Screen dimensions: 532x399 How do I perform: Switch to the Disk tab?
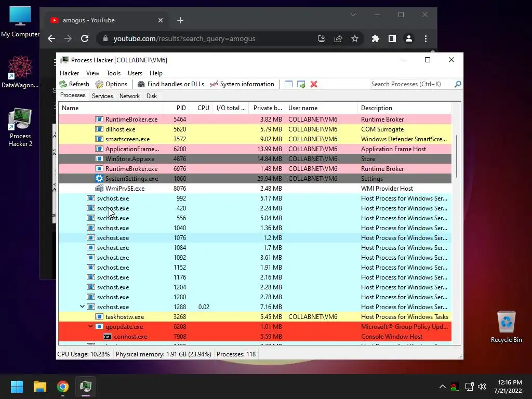152,96
